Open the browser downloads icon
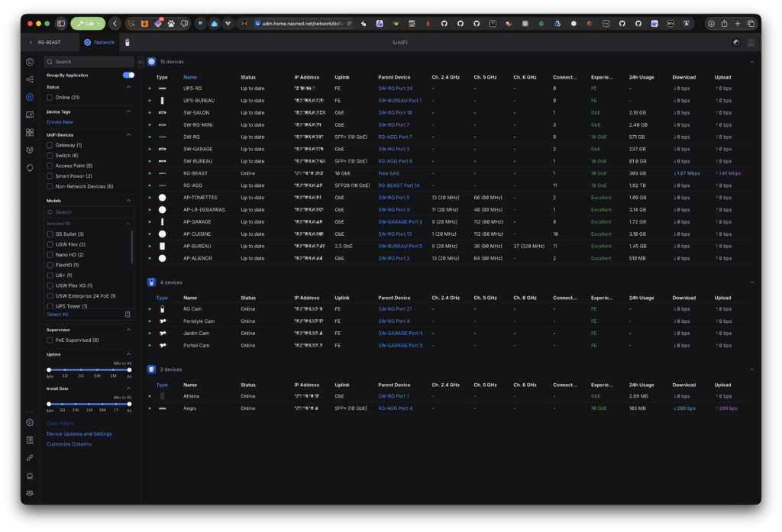This screenshot has height=532, width=782. pos(711,24)
